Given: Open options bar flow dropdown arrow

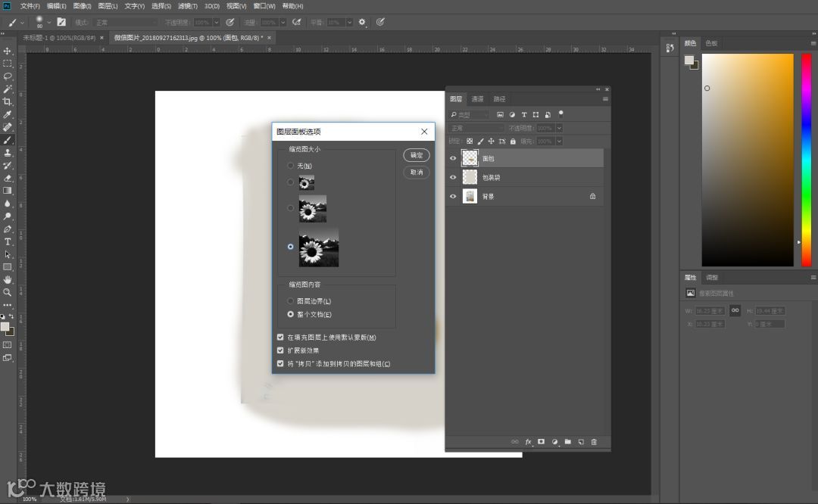Looking at the screenshot, I should click(283, 23).
